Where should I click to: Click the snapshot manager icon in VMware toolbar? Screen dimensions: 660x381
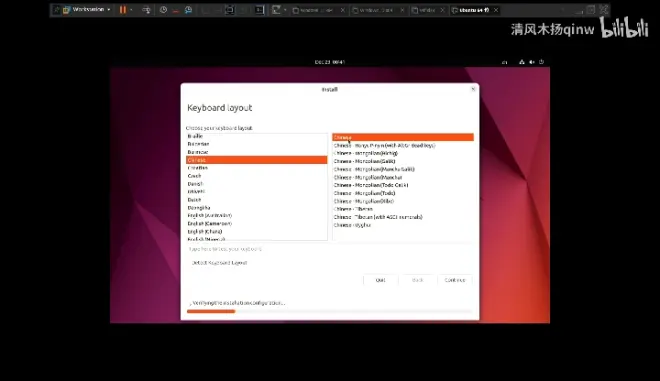pyautogui.click(x=188, y=10)
